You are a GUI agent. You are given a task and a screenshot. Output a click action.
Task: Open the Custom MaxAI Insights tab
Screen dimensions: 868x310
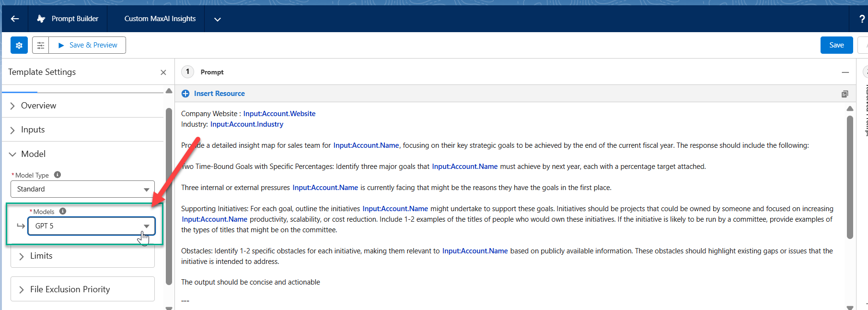160,19
